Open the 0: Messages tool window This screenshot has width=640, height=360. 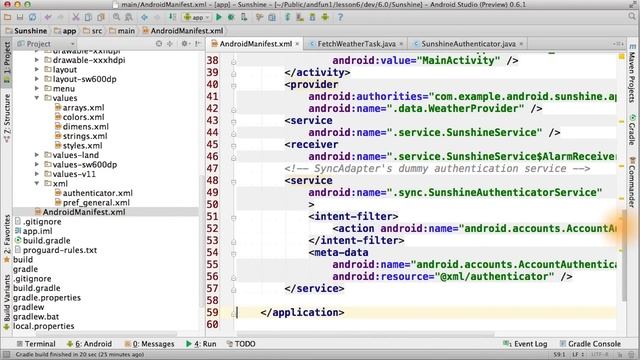pos(149,344)
